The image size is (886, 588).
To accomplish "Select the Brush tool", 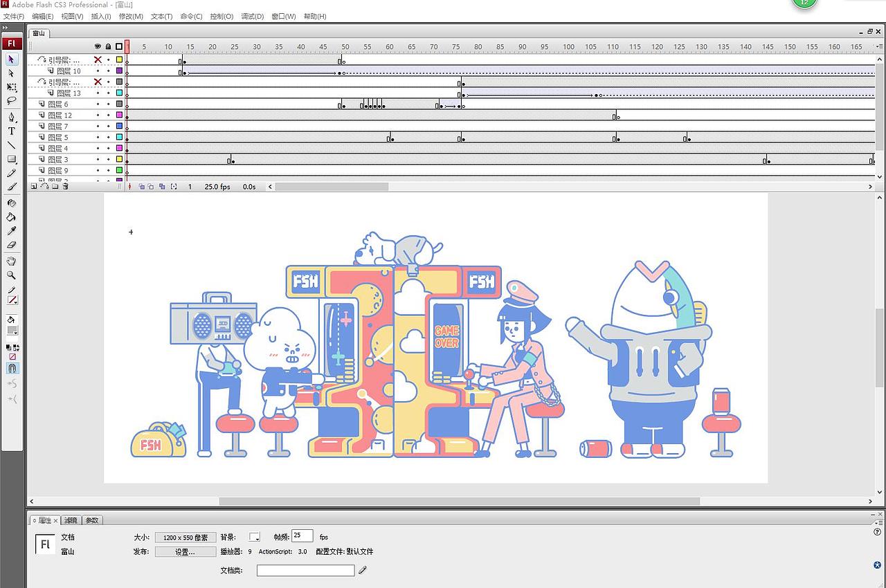I will click(x=11, y=187).
